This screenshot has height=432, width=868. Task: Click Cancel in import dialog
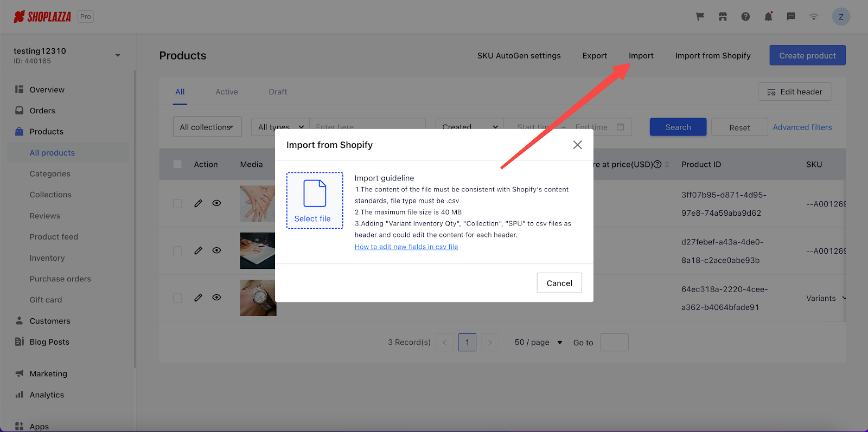click(559, 283)
